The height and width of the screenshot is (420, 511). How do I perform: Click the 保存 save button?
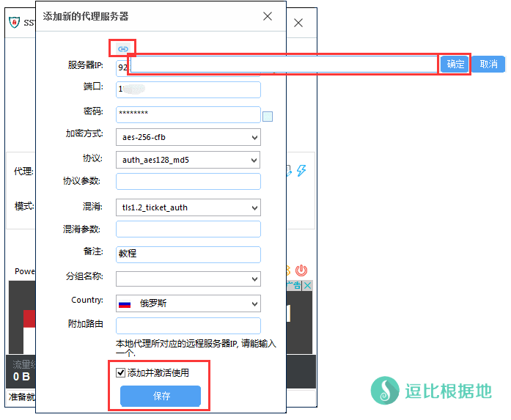[x=161, y=396]
